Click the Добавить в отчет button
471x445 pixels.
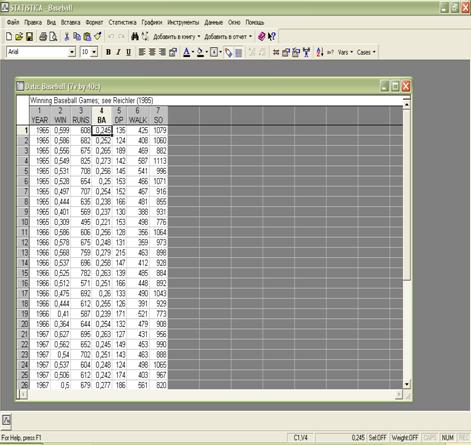click(228, 36)
